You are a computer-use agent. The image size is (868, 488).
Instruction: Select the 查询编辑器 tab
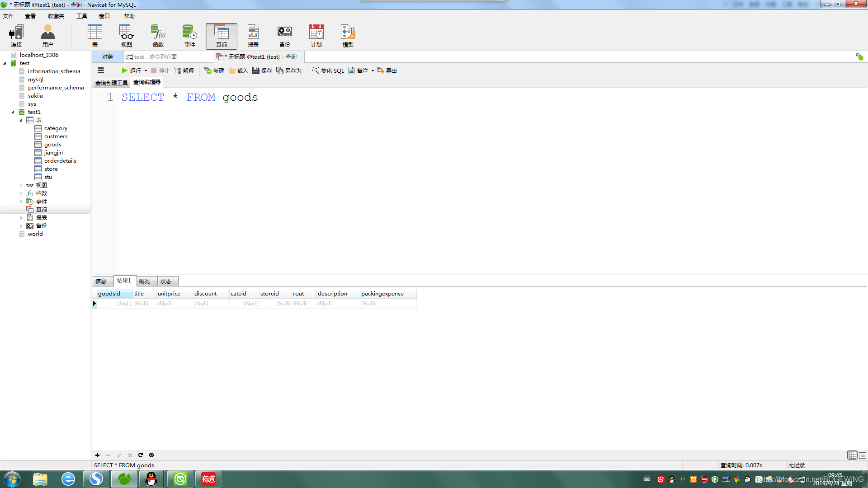coord(147,82)
